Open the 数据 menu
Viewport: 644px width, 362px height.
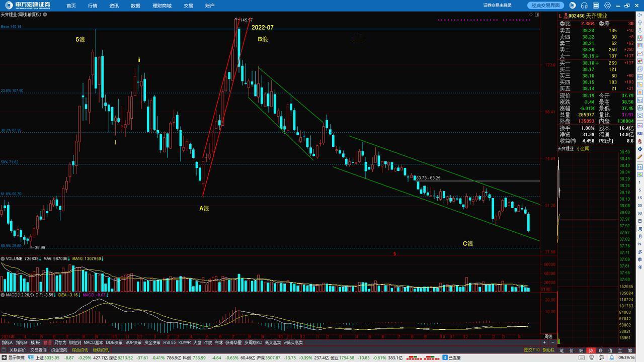(135, 6)
